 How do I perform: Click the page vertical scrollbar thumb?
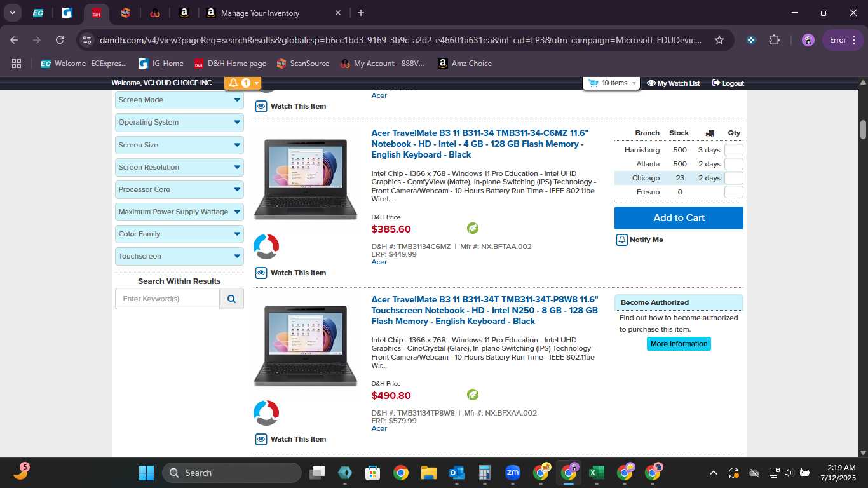pos(863,129)
